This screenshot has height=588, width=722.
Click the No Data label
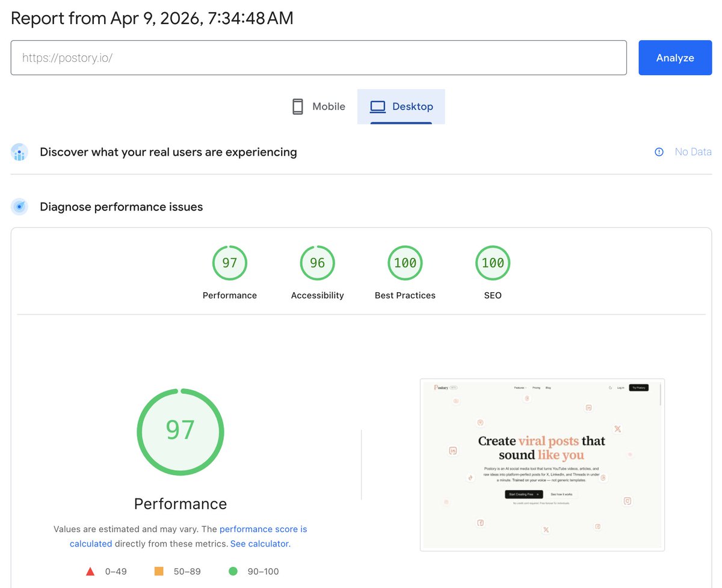tap(693, 152)
